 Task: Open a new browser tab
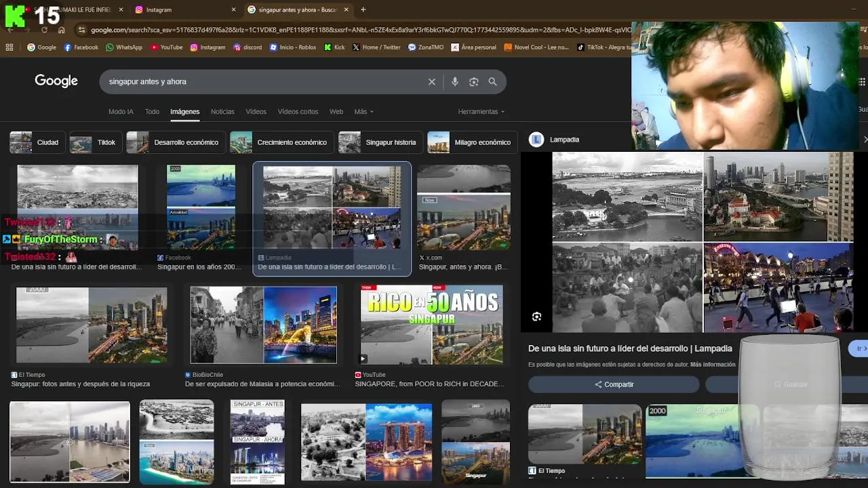[x=363, y=9]
